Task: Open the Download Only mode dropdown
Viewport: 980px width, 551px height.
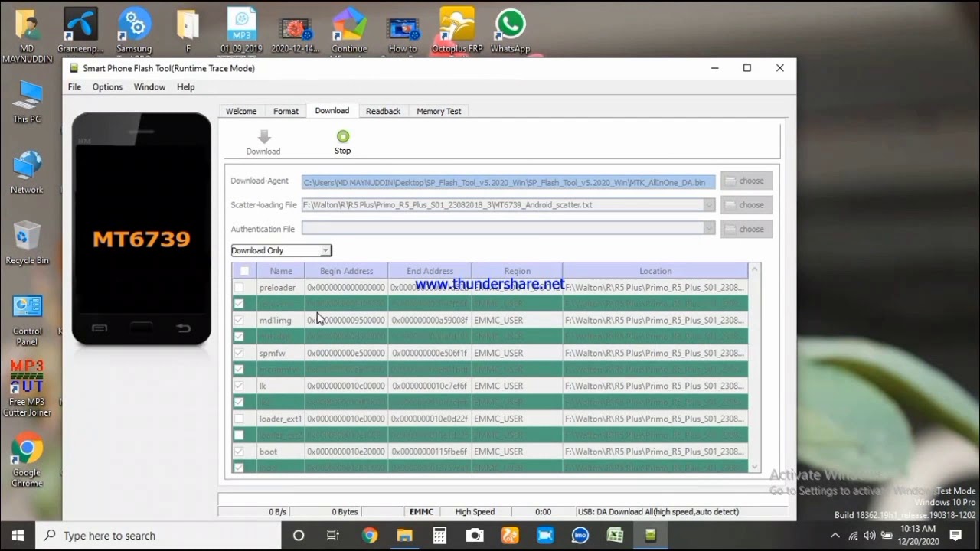Action: coord(281,250)
